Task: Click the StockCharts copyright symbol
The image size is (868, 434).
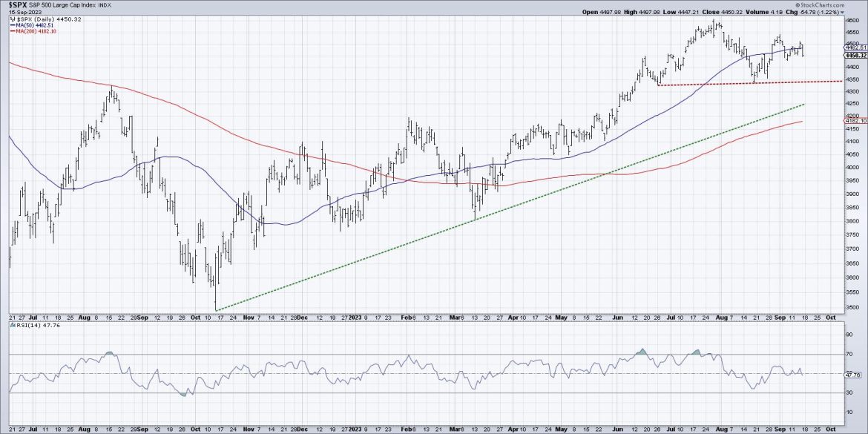Action: 799,5
